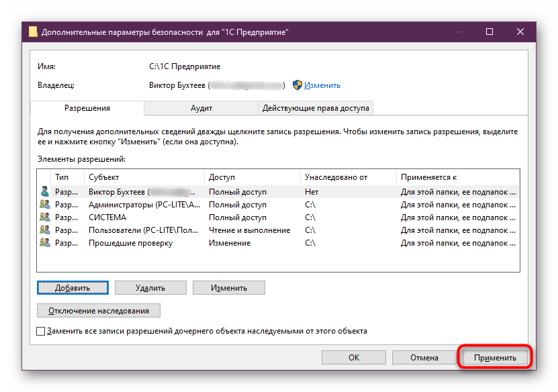The width and height of the screenshot is (558, 392).
Task: Sort the list by the Субъект column header
Action: coord(144,177)
